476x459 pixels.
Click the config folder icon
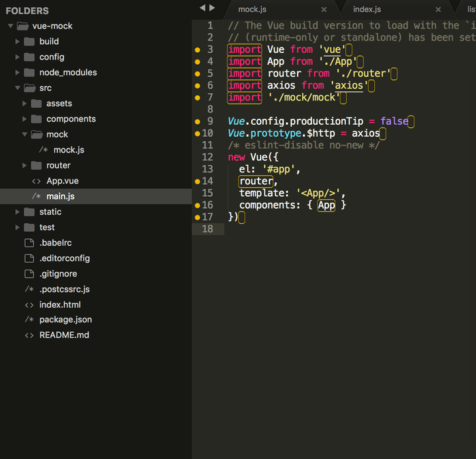click(x=29, y=57)
